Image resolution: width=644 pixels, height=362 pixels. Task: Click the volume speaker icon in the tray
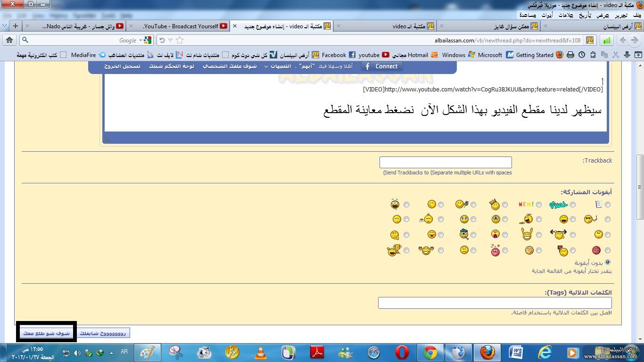click(77, 353)
